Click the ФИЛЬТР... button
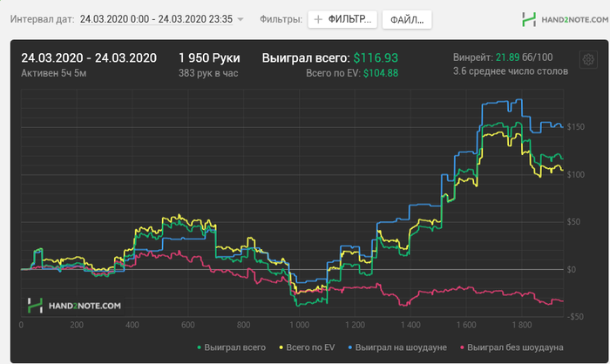 [342, 19]
